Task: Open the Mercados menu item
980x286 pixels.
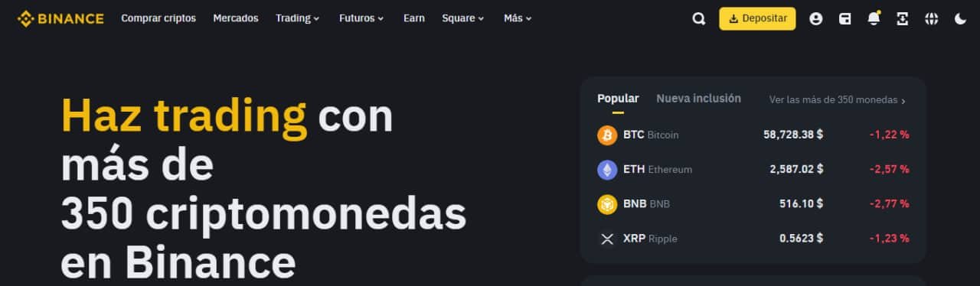Action: [x=236, y=18]
